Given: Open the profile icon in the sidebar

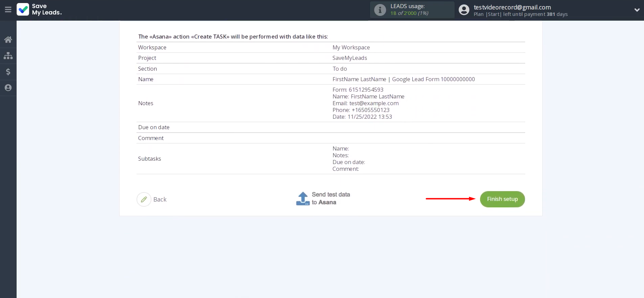Looking at the screenshot, I should click(x=8, y=88).
